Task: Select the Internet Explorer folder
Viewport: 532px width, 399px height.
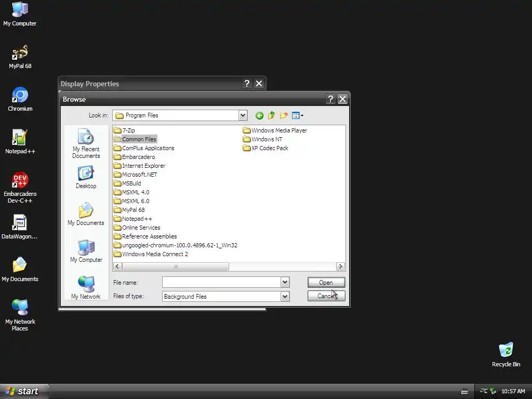Action: click(x=139, y=166)
